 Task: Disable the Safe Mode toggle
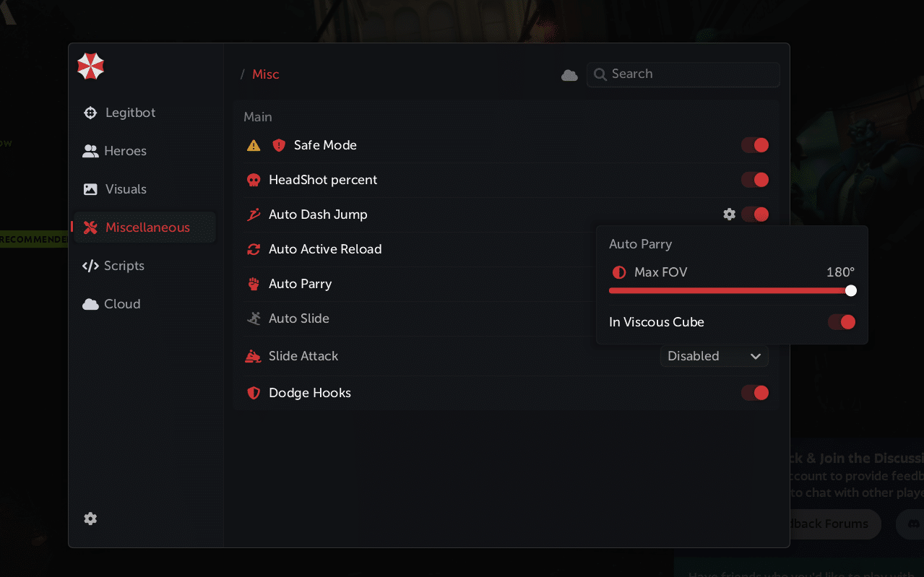(x=755, y=145)
